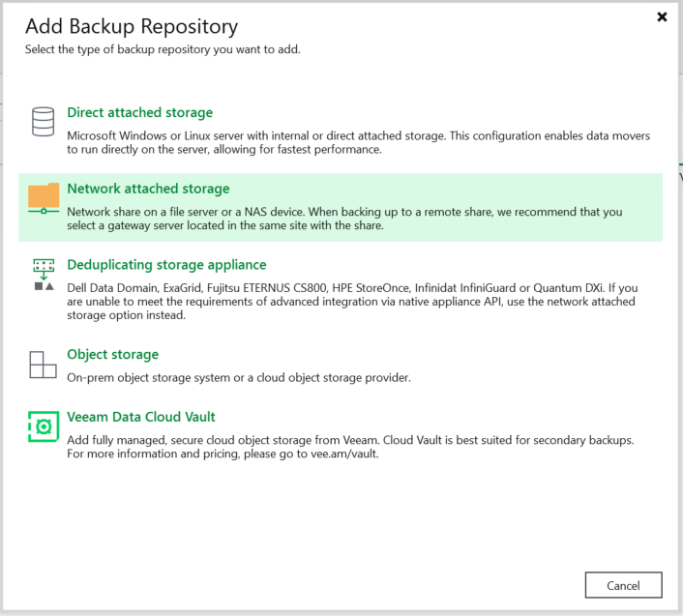Click the 'Microsoft Windows or Linux server' description
The height and width of the screenshot is (616, 683).
tap(358, 143)
